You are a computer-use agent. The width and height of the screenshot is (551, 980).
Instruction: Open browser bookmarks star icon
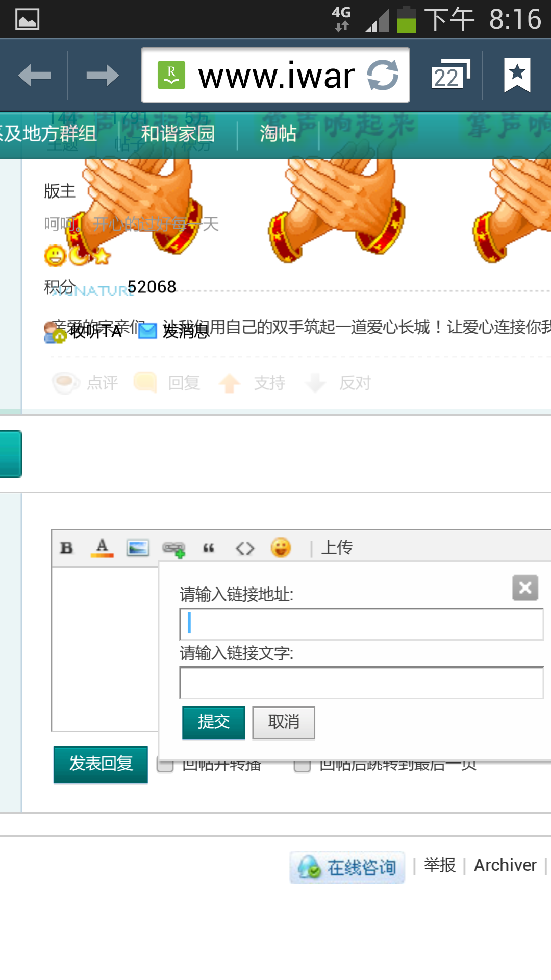pyautogui.click(x=517, y=75)
